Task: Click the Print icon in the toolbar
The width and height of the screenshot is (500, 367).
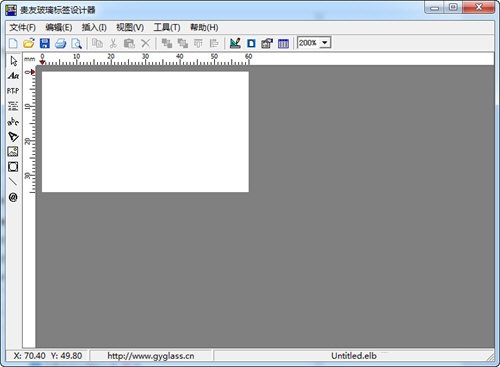Action: (61, 43)
